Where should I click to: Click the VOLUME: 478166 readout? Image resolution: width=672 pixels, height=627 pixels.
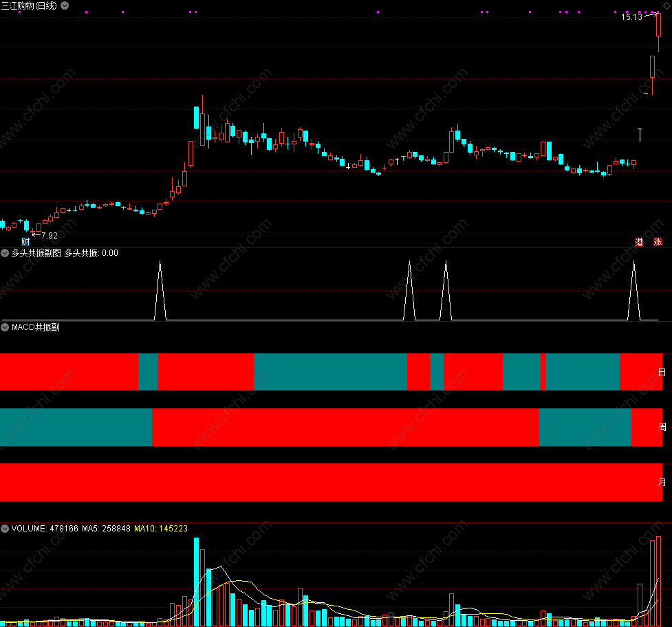coord(45,529)
